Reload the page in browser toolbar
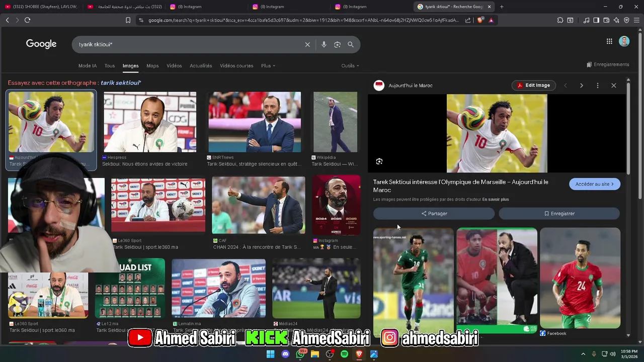The height and width of the screenshot is (362, 644). pos(27,20)
